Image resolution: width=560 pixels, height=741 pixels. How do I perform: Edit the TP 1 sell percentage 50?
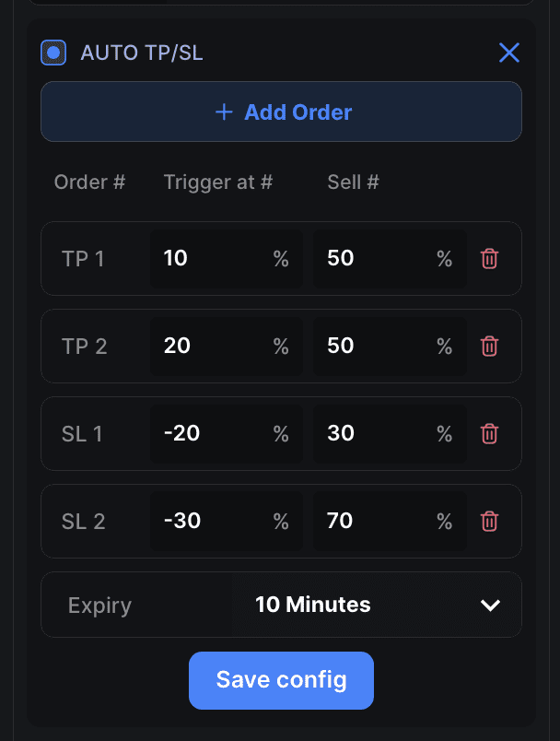(390, 258)
